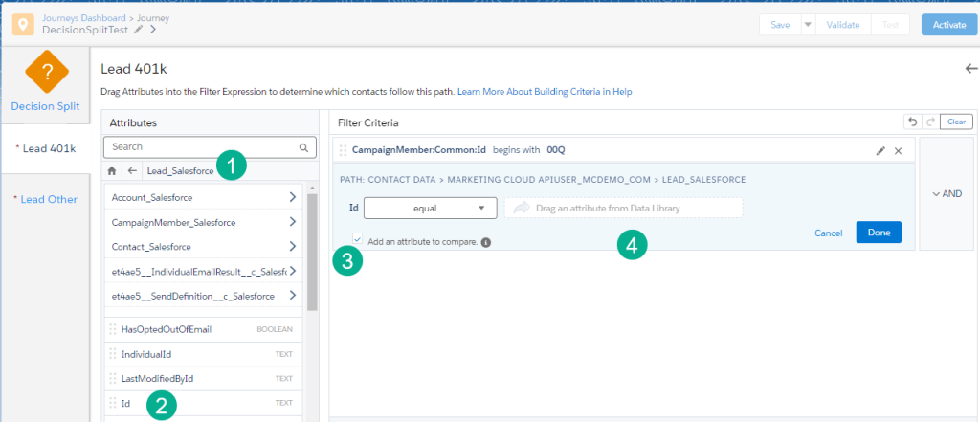Viewport: 980px width, 422px height.
Task: Select the Lead 401k path tab
Action: tap(45, 148)
